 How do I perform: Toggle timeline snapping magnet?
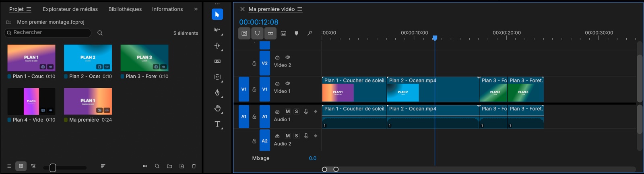click(x=257, y=33)
